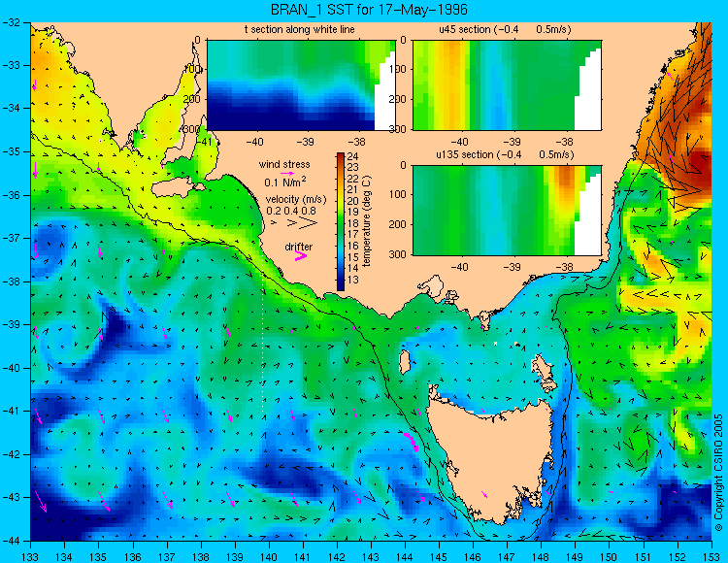Click the "133" longitude axis label
The width and height of the screenshot is (728, 563).
point(30,557)
